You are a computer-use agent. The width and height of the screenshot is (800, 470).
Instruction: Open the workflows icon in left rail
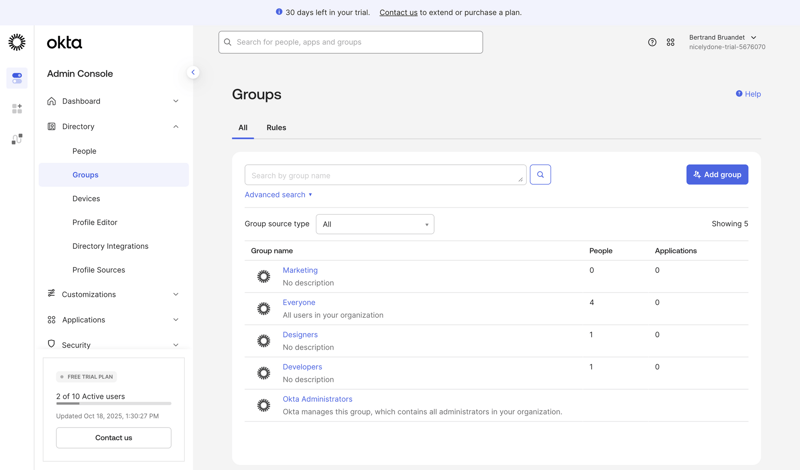(x=17, y=139)
